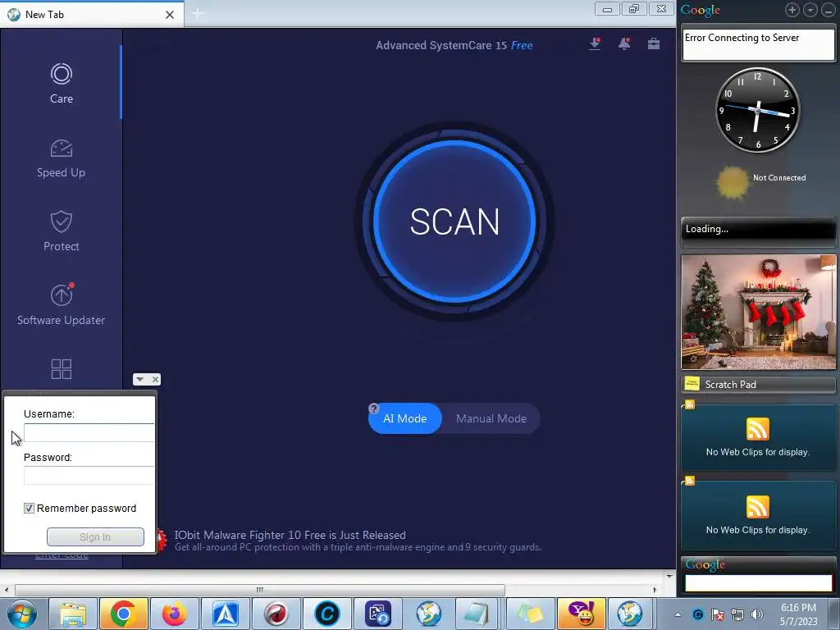Open the notifications bell icon
The image size is (840, 630).
pyautogui.click(x=624, y=43)
